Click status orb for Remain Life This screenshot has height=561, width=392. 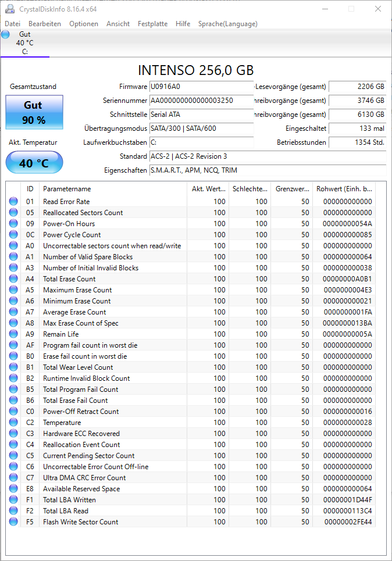13,334
